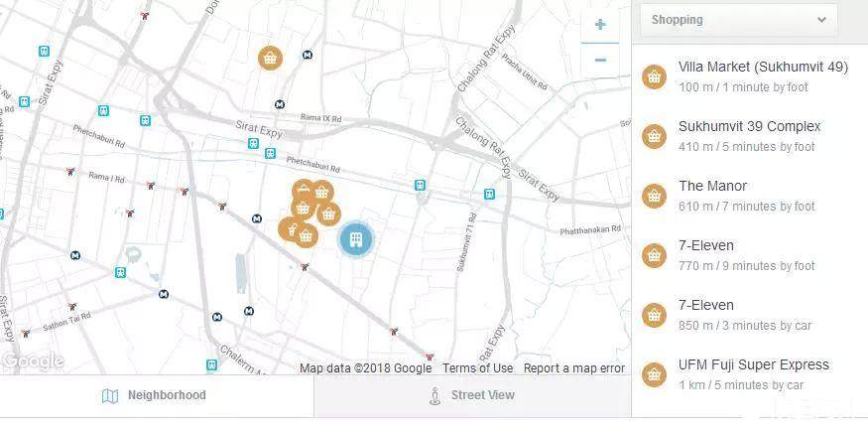
Task: Select UFM Fuji Super Express entry
Action: tap(750, 374)
